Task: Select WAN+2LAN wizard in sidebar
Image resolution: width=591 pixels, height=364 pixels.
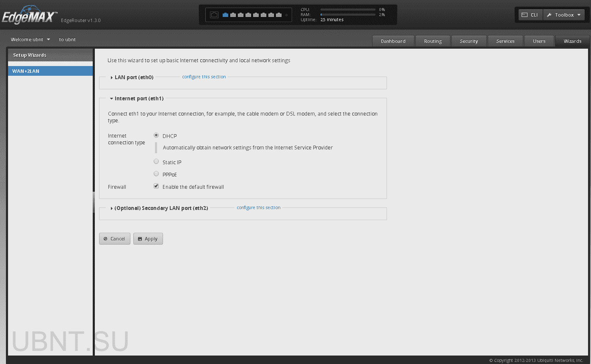Action: (x=50, y=71)
